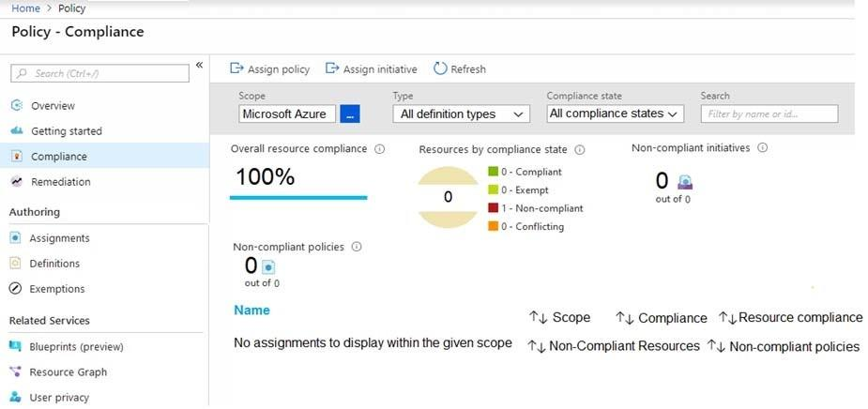Click the red Non-compliant legend swatch
Viewport: 868px width, 409px height.
click(x=493, y=208)
